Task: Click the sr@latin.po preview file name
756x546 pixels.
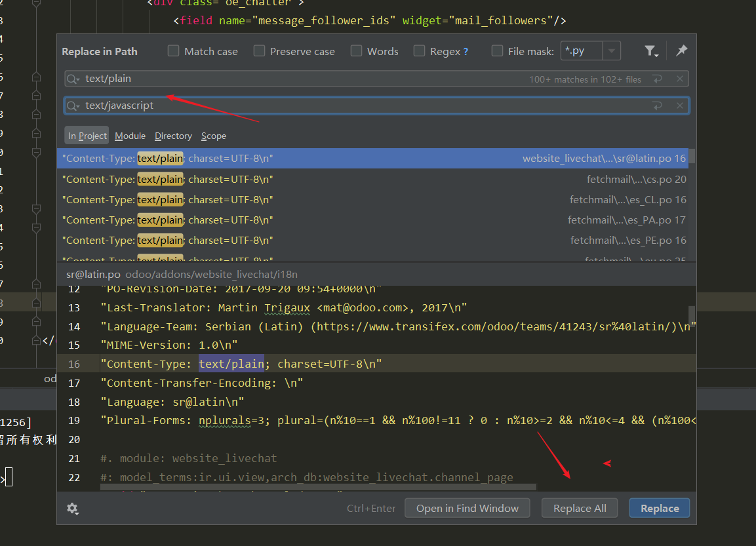Action: pos(94,274)
